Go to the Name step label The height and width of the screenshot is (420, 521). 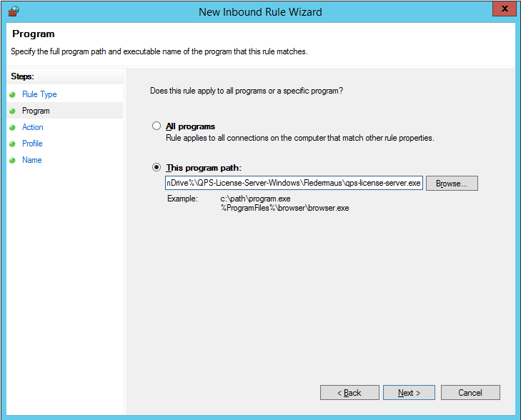pyautogui.click(x=32, y=160)
